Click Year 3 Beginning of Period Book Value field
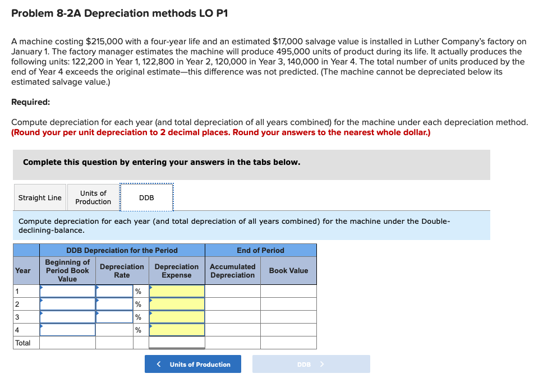Viewport: 557px width, 392px height. click(x=67, y=317)
